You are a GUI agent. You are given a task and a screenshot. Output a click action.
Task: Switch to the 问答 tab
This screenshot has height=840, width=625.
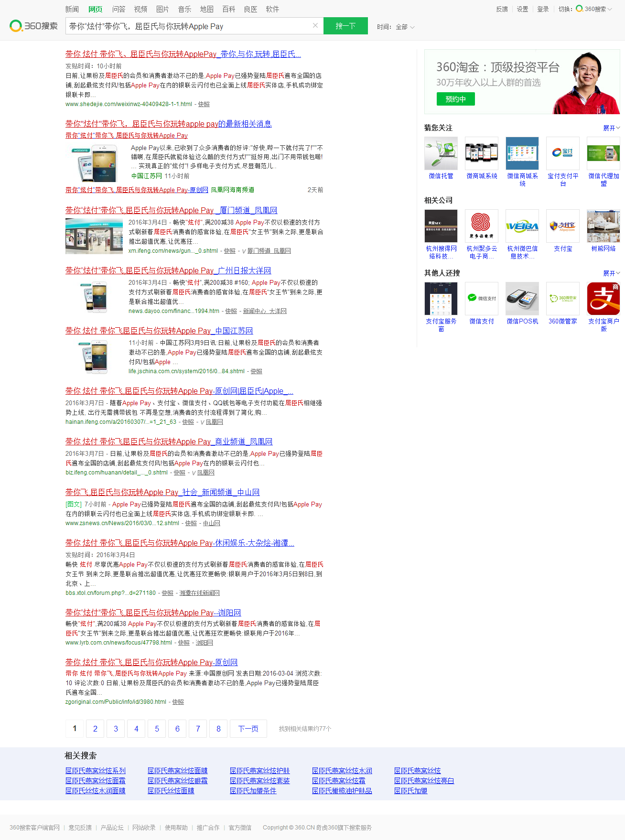tap(119, 9)
